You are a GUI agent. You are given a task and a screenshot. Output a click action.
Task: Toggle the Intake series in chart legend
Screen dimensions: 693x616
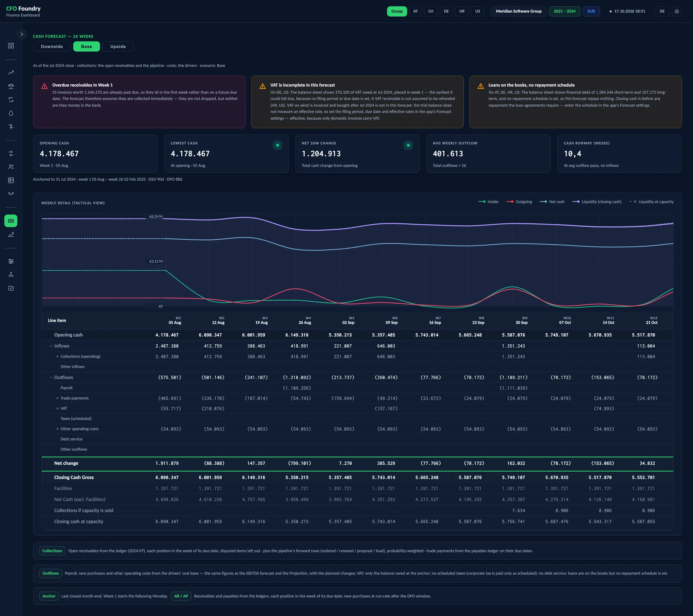point(488,202)
